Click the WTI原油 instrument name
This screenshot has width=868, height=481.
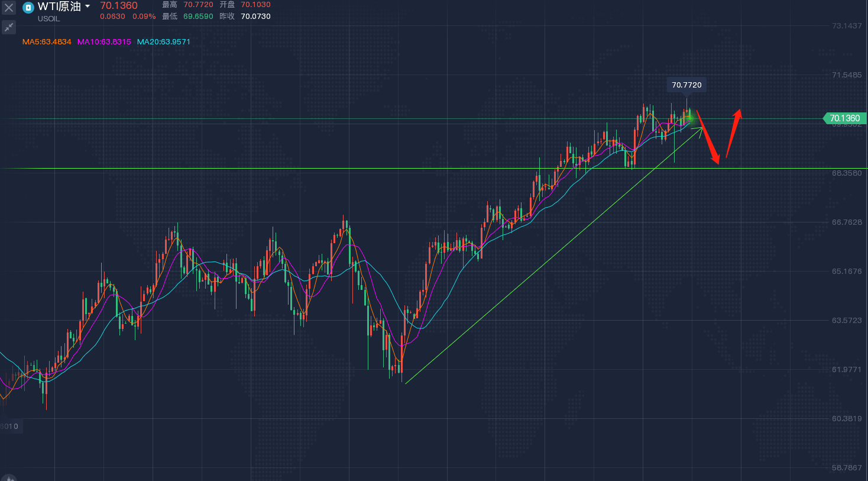tap(59, 7)
